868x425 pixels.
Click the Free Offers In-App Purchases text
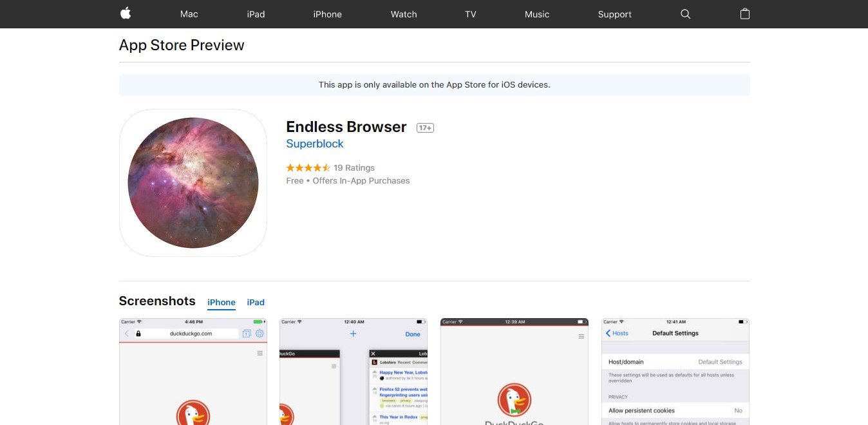click(x=348, y=181)
